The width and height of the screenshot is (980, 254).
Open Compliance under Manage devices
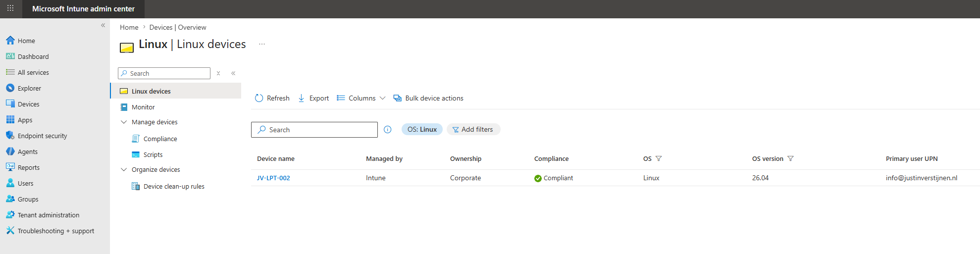160,139
